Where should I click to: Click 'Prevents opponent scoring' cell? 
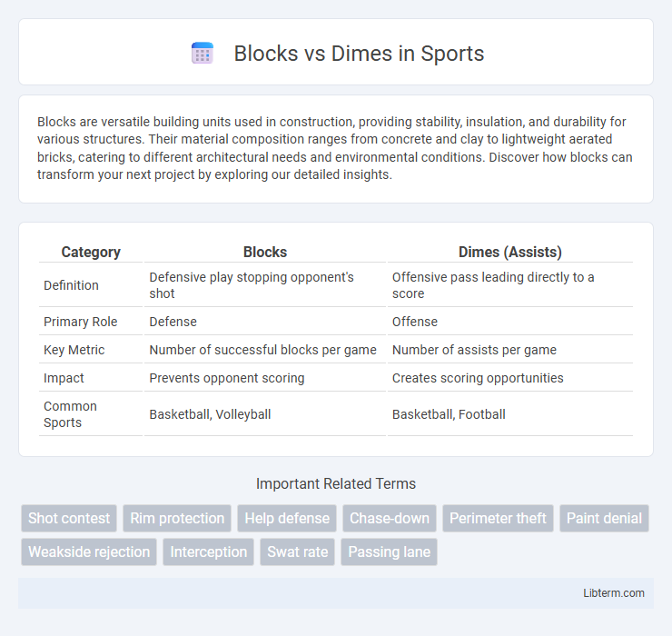[265, 378]
